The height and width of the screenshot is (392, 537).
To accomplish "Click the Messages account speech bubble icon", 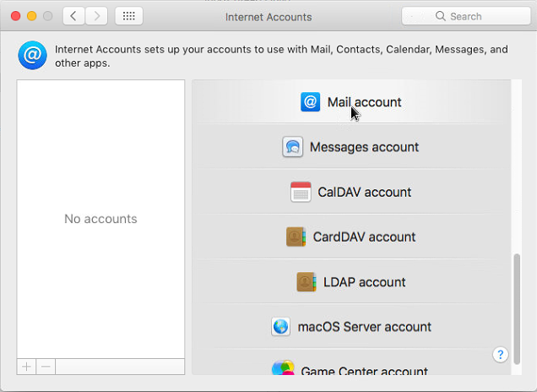I will pos(292,147).
